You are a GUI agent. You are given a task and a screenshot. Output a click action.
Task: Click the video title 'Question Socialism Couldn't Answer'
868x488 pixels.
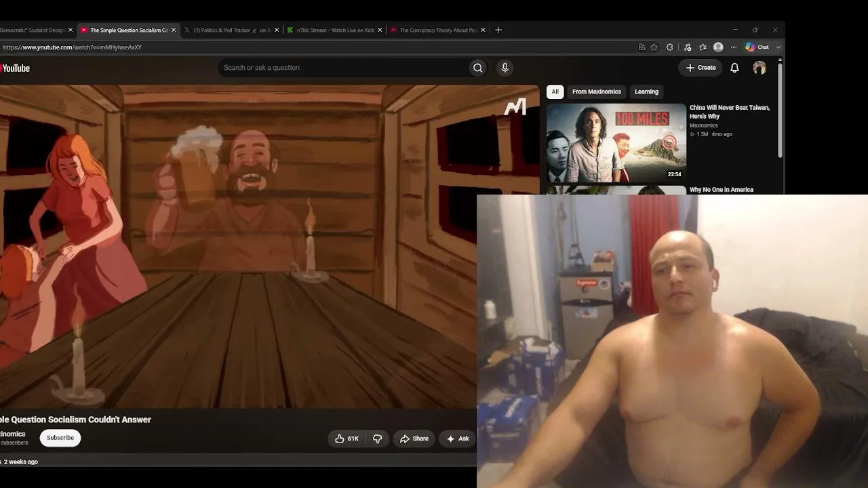75,420
